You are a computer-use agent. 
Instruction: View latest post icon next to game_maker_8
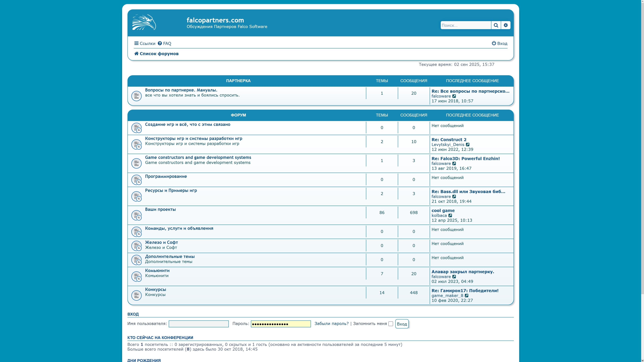(x=467, y=295)
